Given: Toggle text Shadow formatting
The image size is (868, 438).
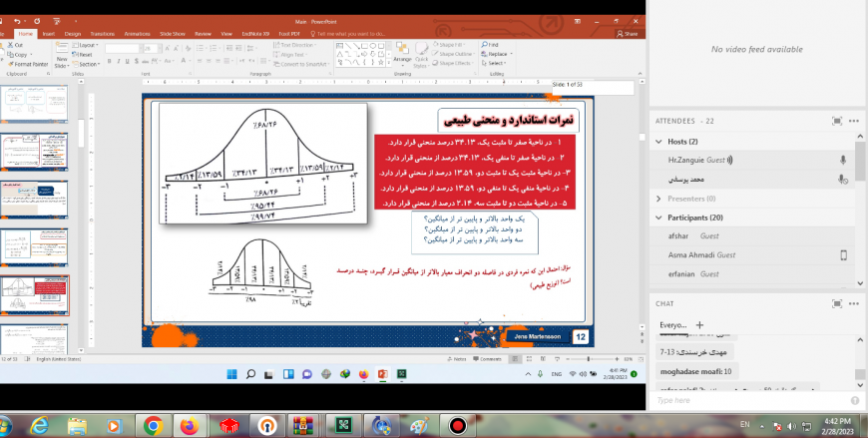Looking at the screenshot, I should click(136, 61).
